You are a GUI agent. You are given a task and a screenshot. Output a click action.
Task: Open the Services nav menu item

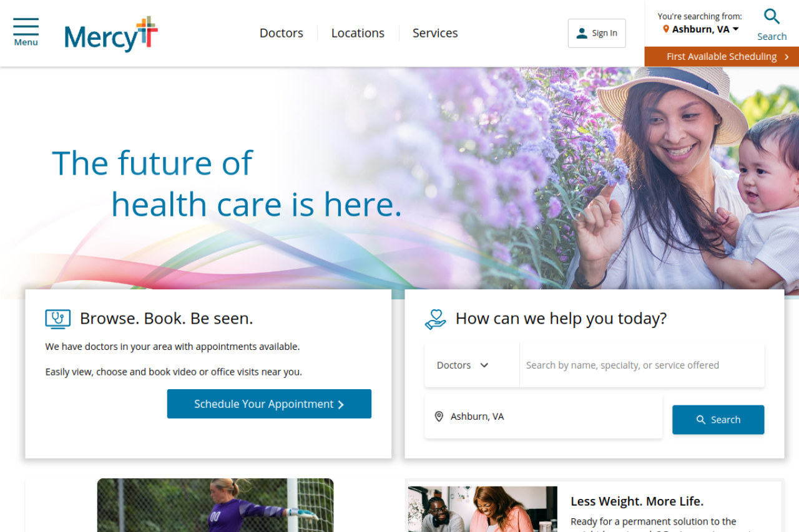(435, 33)
